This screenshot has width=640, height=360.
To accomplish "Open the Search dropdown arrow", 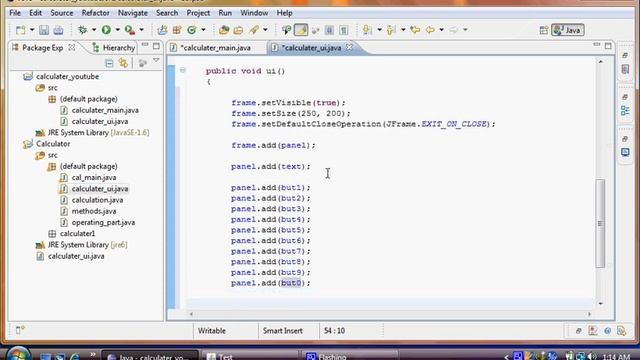I will pos(265,30).
